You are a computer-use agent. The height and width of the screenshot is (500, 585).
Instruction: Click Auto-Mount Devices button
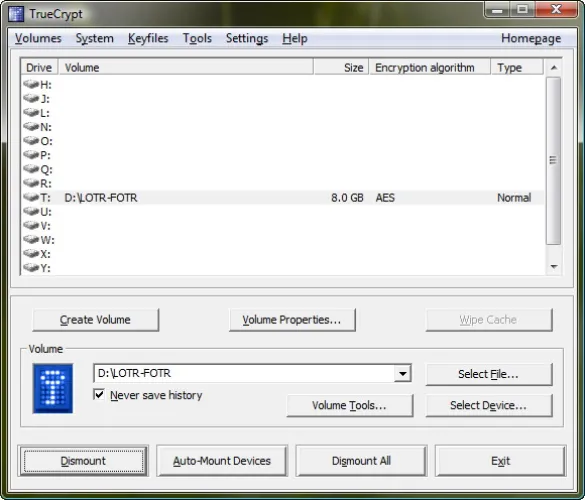222,461
